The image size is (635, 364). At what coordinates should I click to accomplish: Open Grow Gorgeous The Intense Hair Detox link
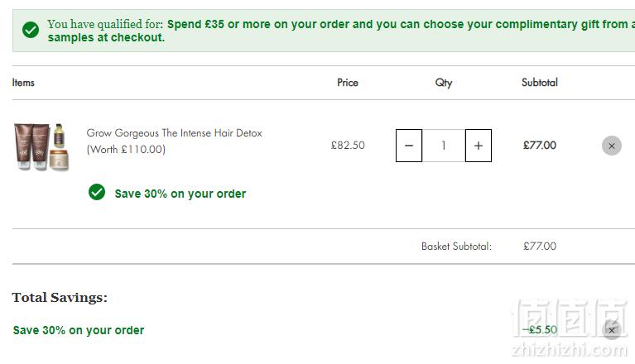174,141
